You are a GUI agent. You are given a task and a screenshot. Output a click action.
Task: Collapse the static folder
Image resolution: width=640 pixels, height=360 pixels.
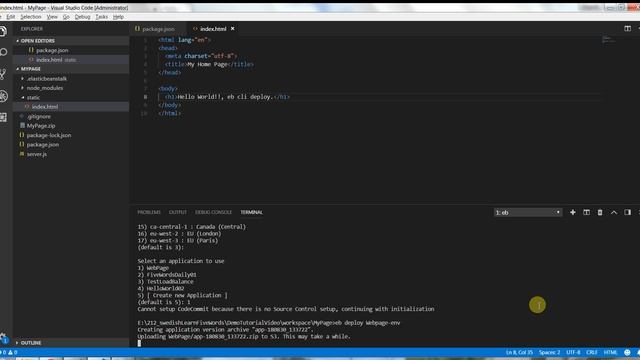pyautogui.click(x=33, y=98)
